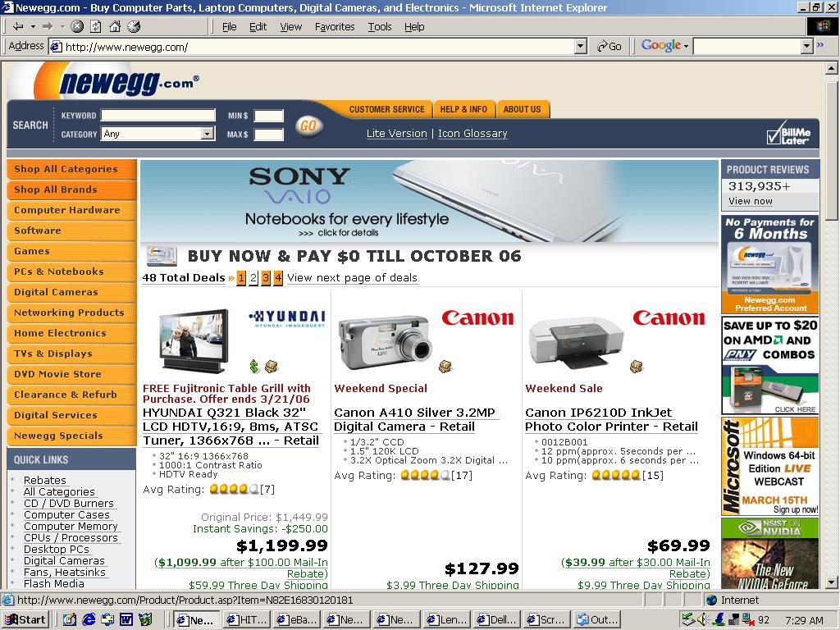Viewport: 840px width, 630px height.
Task: Open the Help & Info tab
Action: click(x=464, y=109)
